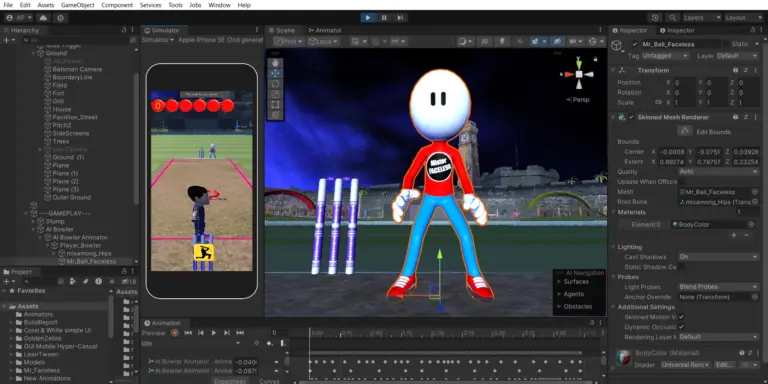
Task: Open the GameObject menu
Action: pos(78,5)
